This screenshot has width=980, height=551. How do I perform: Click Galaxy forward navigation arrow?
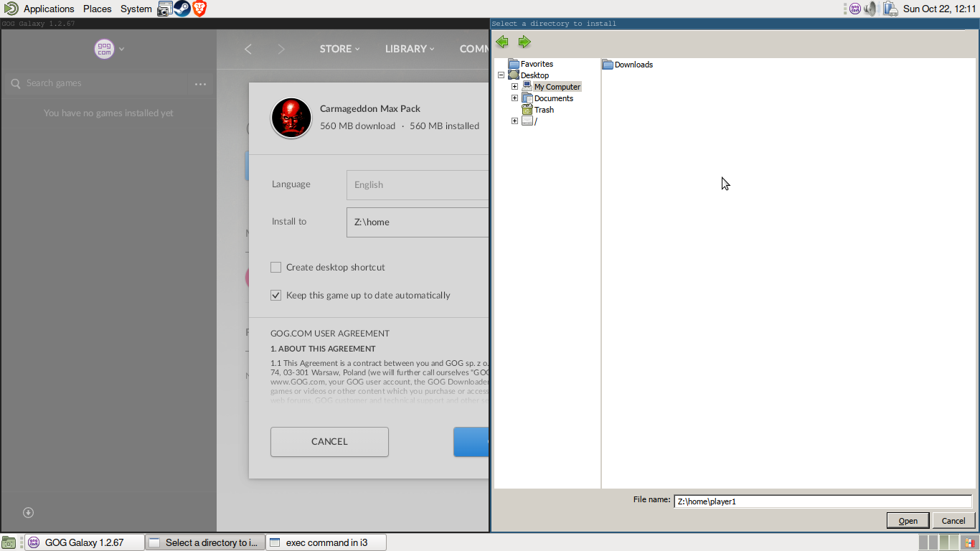(281, 49)
